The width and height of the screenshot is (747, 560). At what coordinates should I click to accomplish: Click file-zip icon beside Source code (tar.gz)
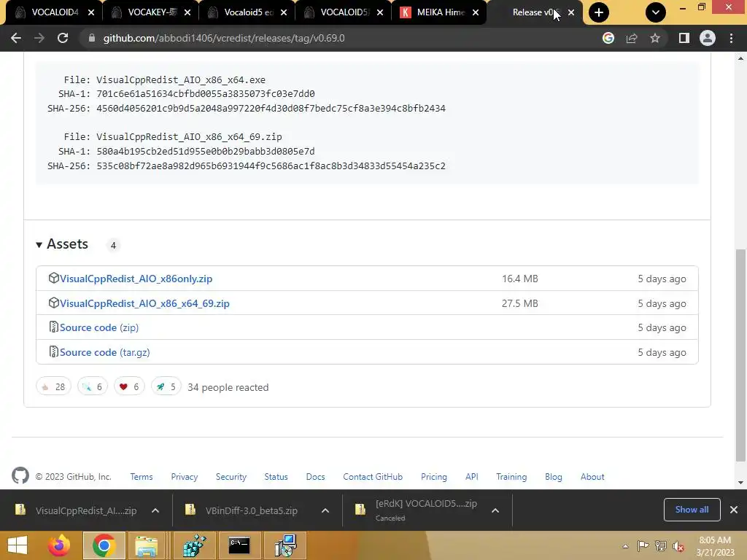[x=53, y=351]
